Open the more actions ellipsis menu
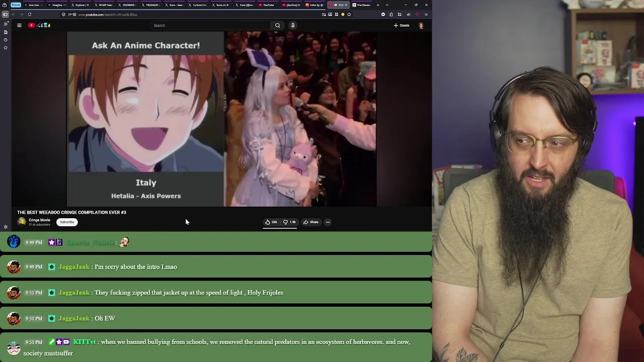The height and width of the screenshot is (362, 644). (328, 222)
